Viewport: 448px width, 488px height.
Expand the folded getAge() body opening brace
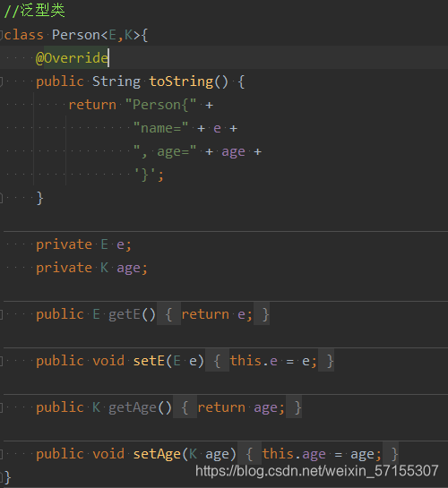[x=185, y=407]
